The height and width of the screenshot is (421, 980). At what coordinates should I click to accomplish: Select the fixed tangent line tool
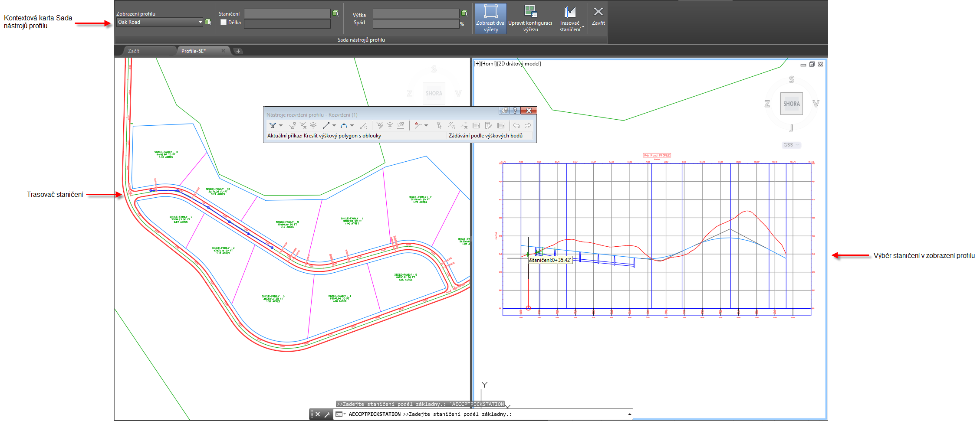coord(326,125)
